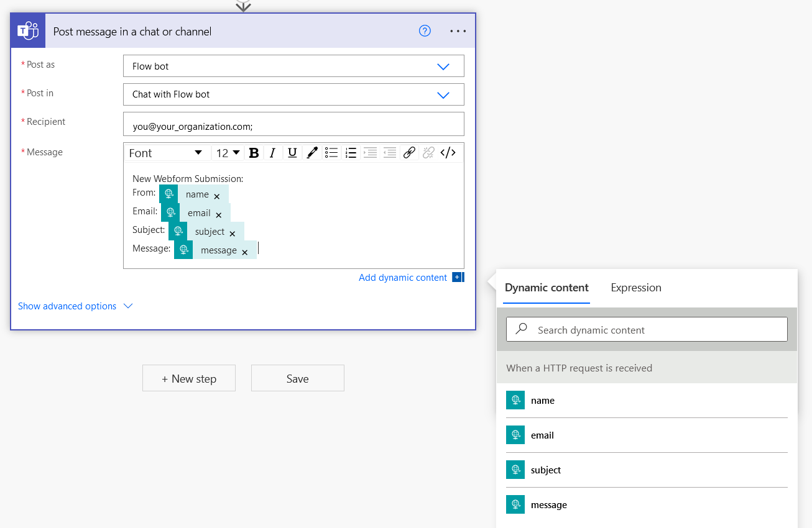Insert a bulleted list in the message
The width and height of the screenshot is (812, 528).
(331, 153)
